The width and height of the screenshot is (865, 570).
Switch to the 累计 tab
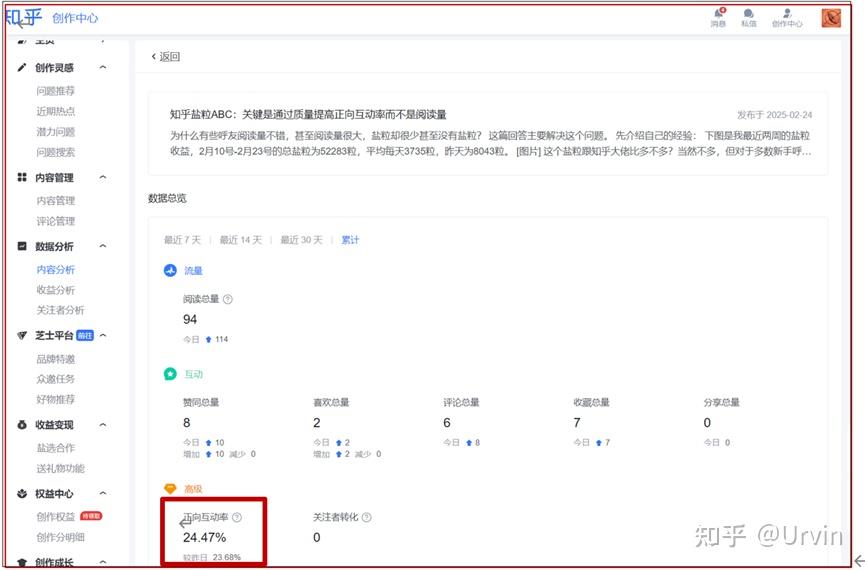pyautogui.click(x=350, y=240)
